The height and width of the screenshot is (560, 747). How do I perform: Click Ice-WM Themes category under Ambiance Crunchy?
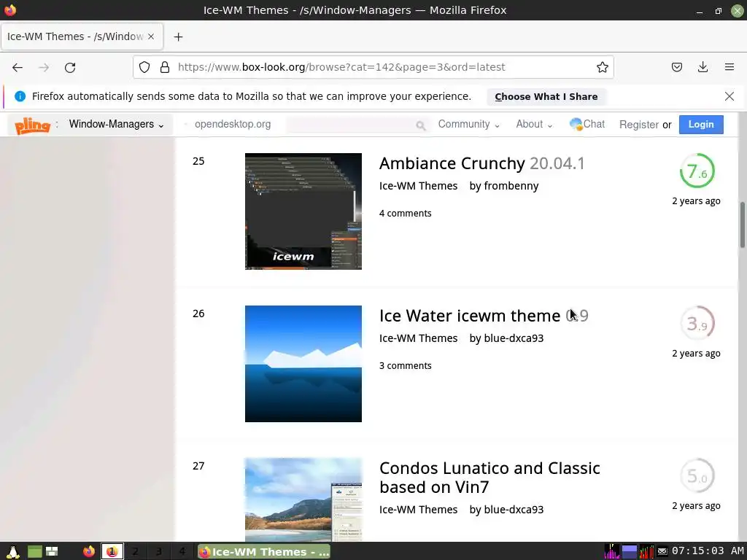[x=418, y=186]
